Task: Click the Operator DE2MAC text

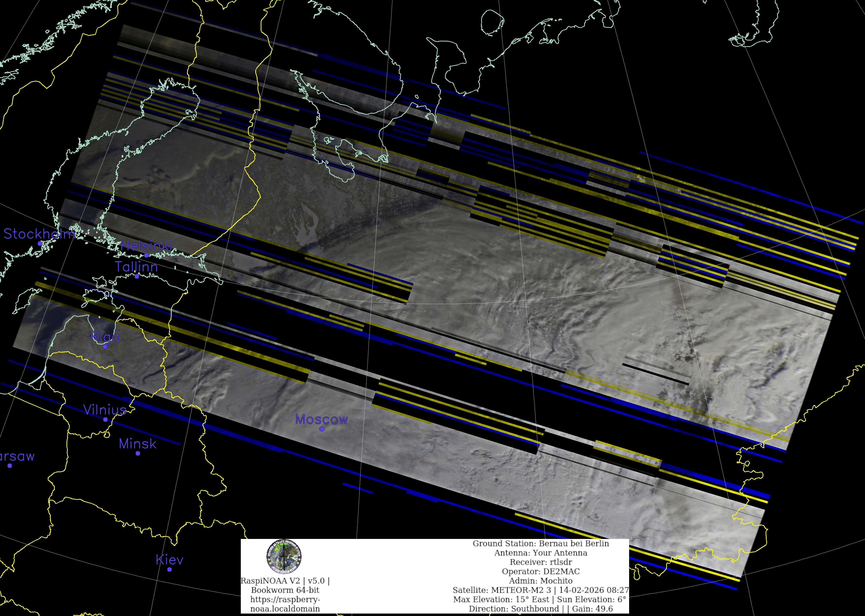Action: (541, 571)
